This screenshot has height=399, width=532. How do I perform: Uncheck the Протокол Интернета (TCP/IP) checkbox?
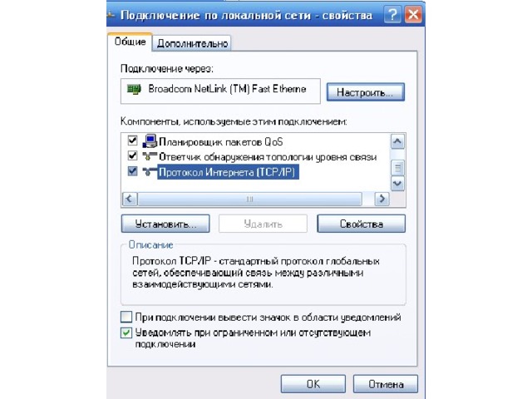point(132,171)
